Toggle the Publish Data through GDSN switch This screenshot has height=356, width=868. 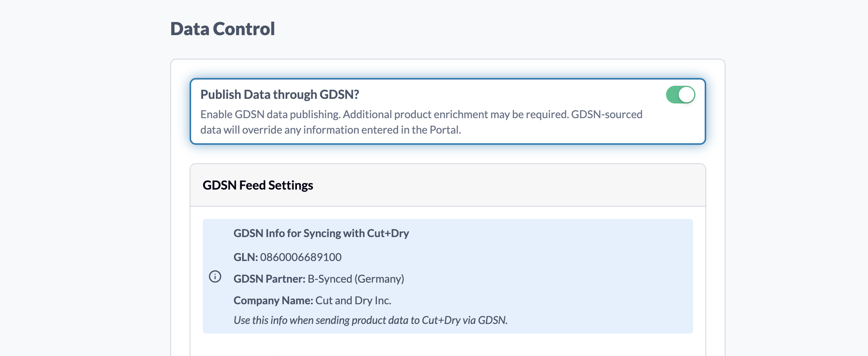tap(680, 95)
